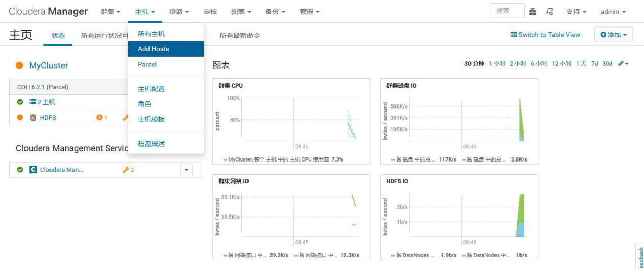The image size is (644, 269).
Task: Open the running commands icon beside the search box
Action: [550, 11]
